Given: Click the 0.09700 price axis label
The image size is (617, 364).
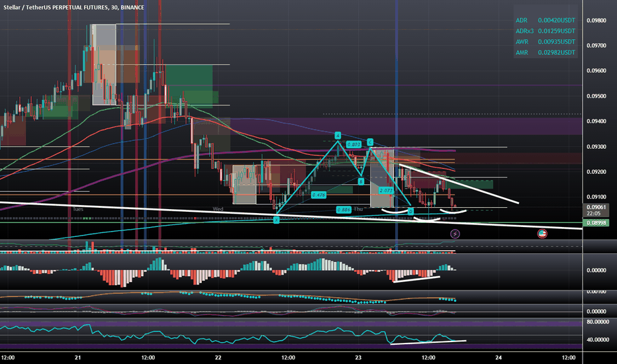Looking at the screenshot, I should [x=596, y=46].
